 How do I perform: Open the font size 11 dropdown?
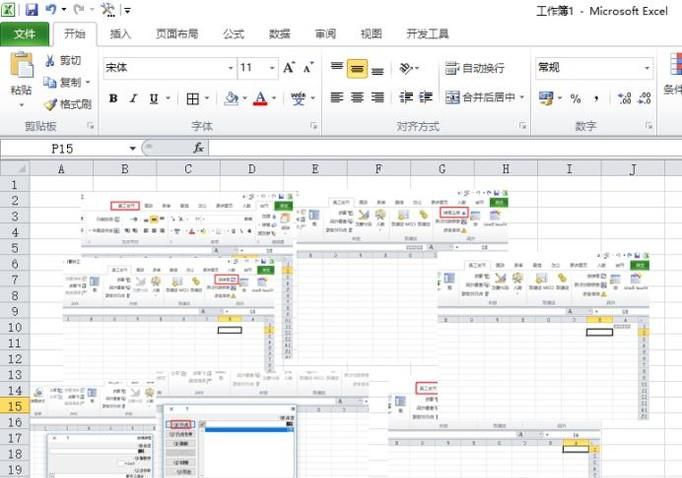click(x=272, y=68)
